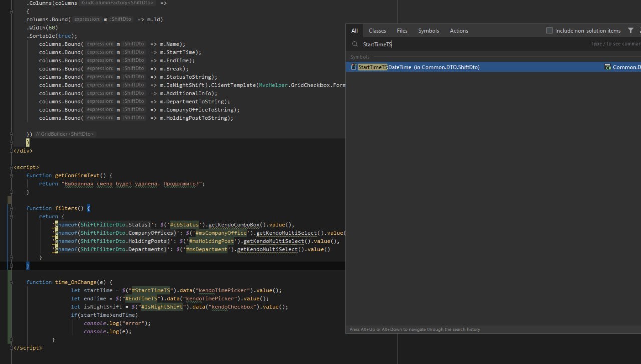641x364 pixels.
Task: Collapse the script tag fold marker
Action: point(12,167)
